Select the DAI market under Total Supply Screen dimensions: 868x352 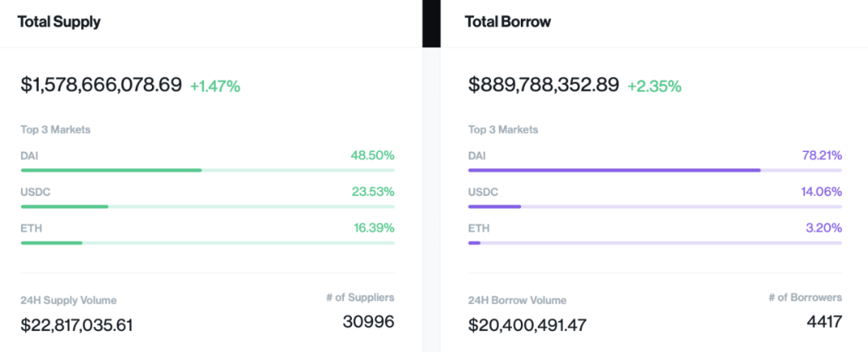pos(30,155)
